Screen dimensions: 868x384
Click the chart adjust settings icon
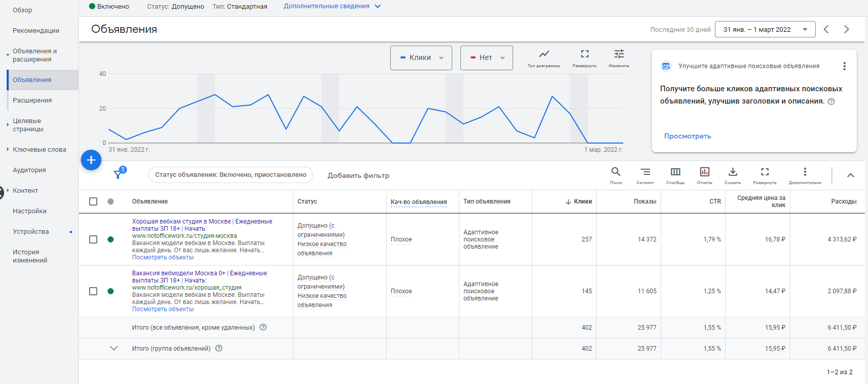click(619, 54)
